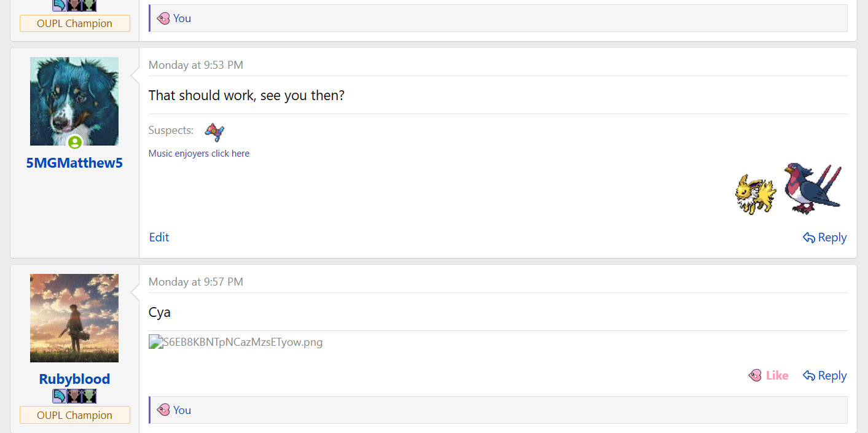Image resolution: width=868 pixels, height=433 pixels.
Task: Click Rubyblood's trophy badge icons
Action: (x=74, y=396)
